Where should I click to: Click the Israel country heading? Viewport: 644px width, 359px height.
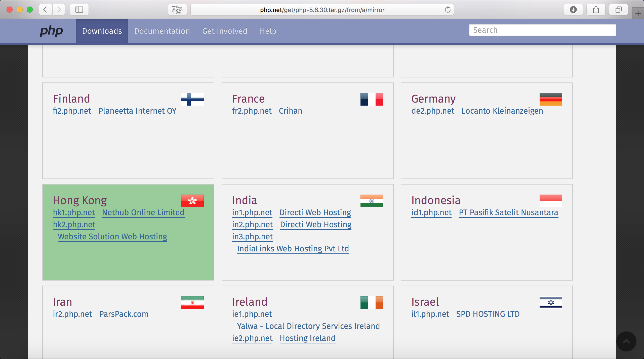(425, 302)
